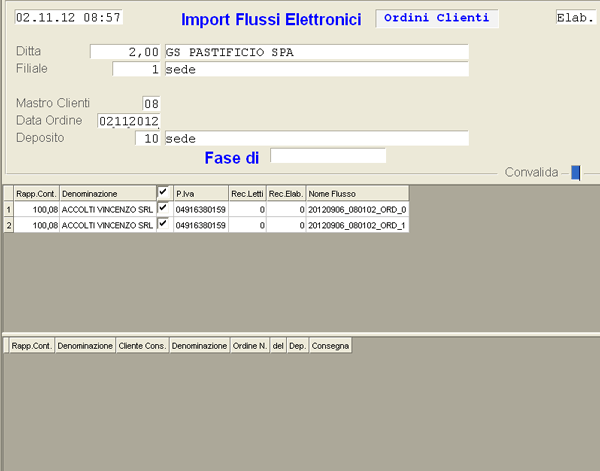Click P.Iva 04916380159 in row 1
The width and height of the screenshot is (600, 471).
[x=201, y=209]
